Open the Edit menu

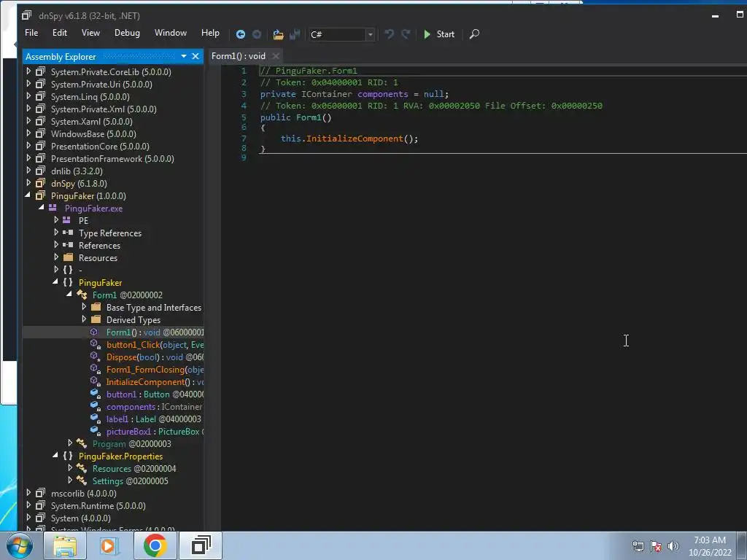click(x=60, y=33)
